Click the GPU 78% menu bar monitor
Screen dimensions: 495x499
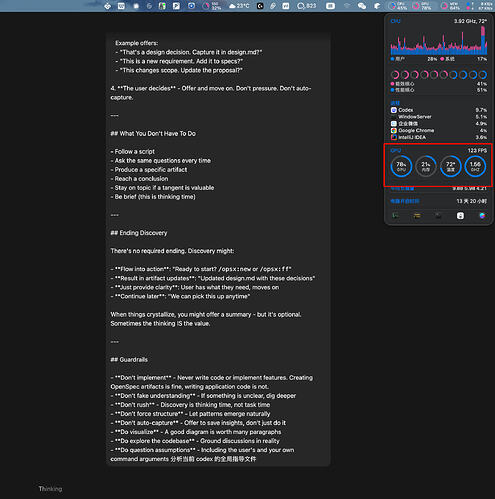click(422, 6)
